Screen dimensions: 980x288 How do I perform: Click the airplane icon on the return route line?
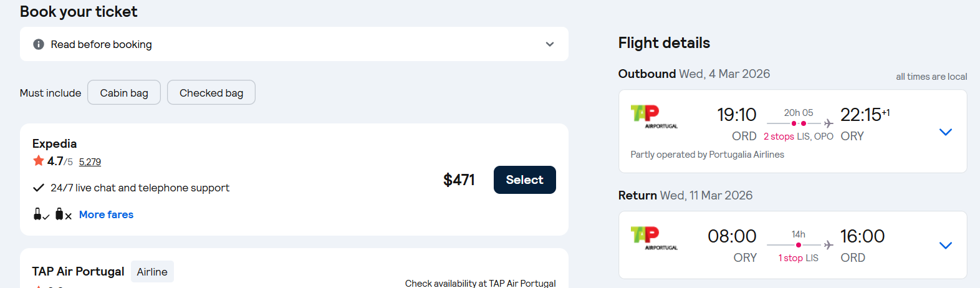[x=829, y=245]
